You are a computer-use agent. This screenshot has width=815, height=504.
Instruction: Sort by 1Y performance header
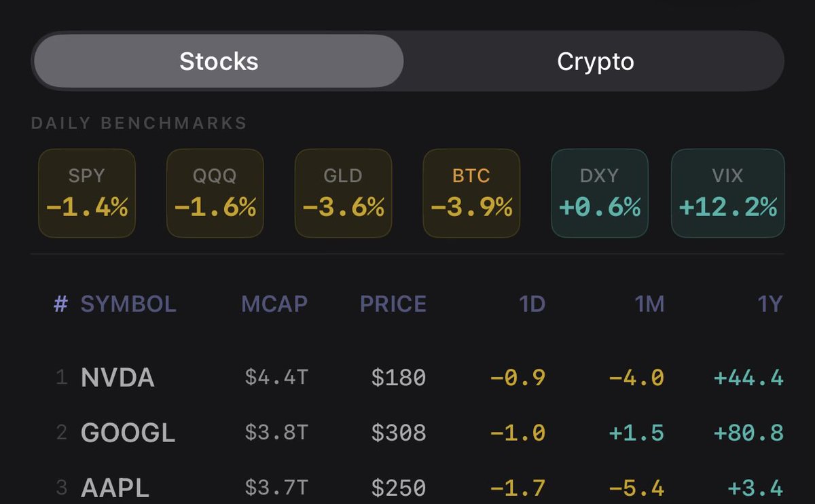(770, 304)
